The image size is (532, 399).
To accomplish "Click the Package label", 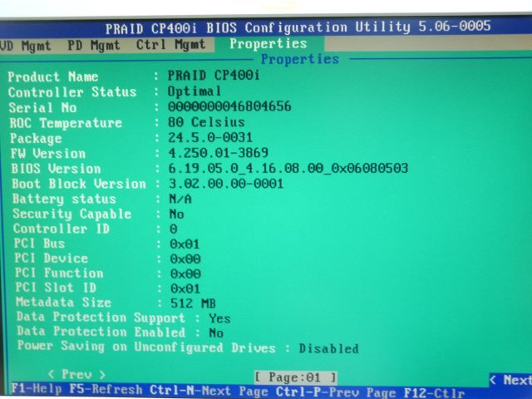I will point(36,139).
